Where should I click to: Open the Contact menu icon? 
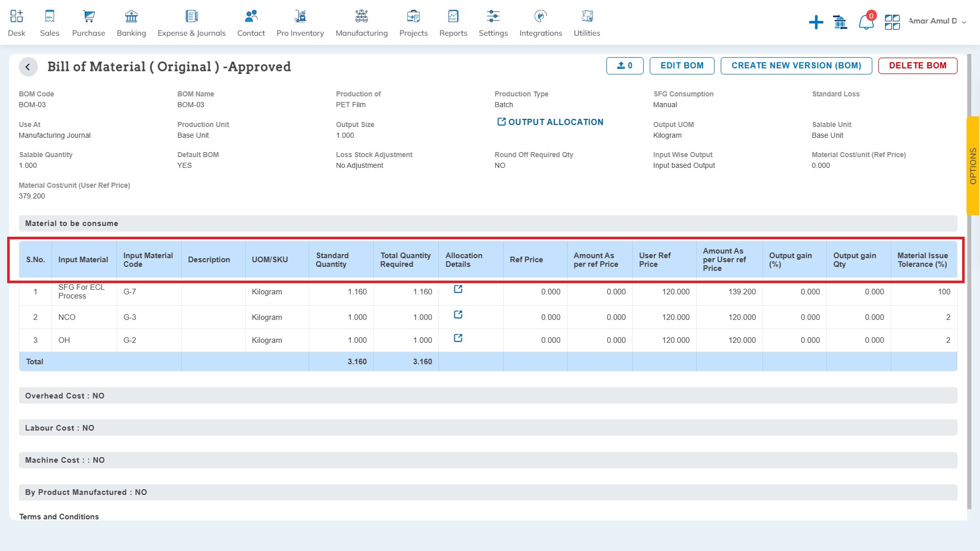coord(251,16)
